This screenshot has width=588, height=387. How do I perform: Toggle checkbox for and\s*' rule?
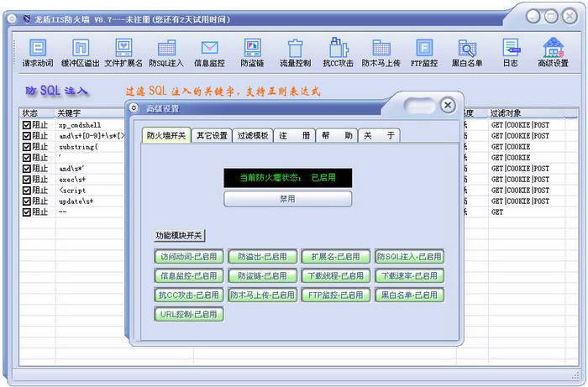tap(26, 169)
